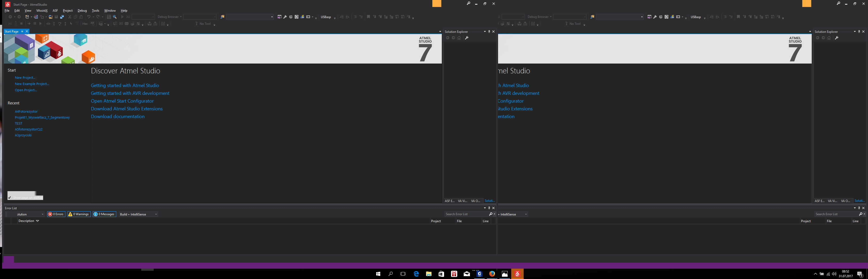Toggle the 0 Errors filter
This screenshot has height=279, width=868.
coord(56,214)
